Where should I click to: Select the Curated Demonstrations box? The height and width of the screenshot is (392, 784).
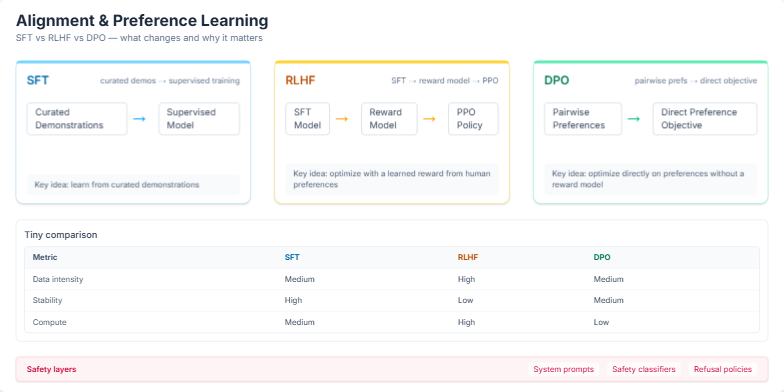pos(77,119)
